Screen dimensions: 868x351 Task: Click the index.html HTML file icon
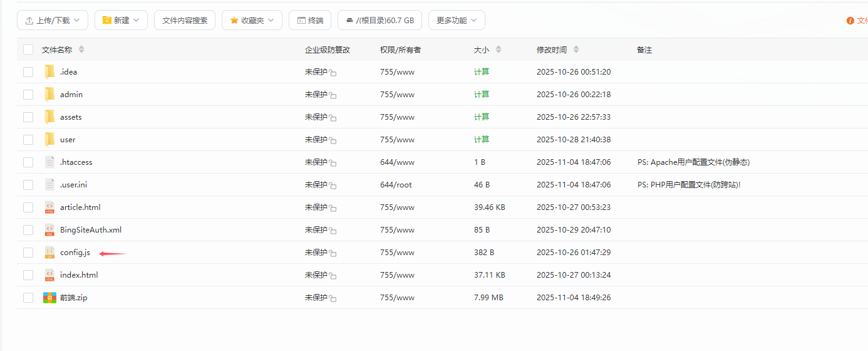coord(49,275)
